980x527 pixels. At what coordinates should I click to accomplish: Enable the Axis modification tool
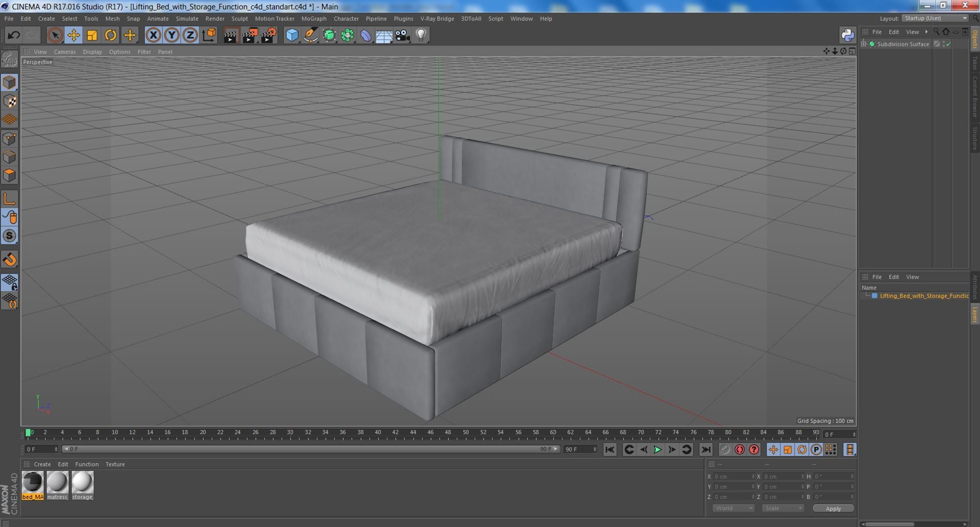click(10, 199)
